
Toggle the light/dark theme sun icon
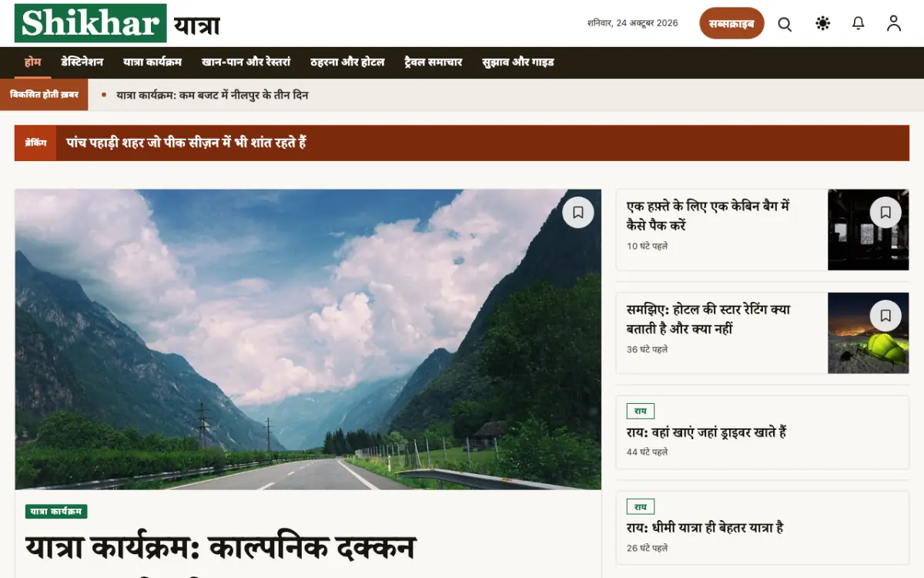pos(822,24)
